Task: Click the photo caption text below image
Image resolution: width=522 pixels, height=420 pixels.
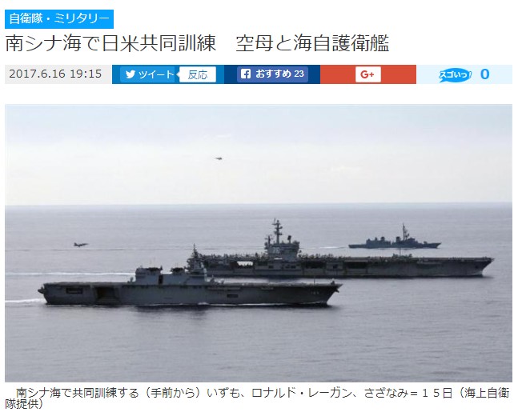Action: [x=257, y=398]
